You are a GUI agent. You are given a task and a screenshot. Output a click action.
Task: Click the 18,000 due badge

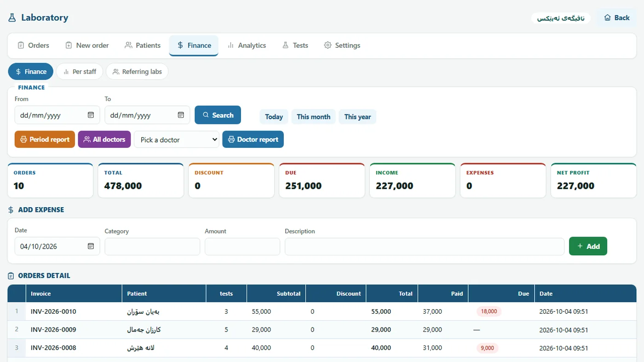489,311
